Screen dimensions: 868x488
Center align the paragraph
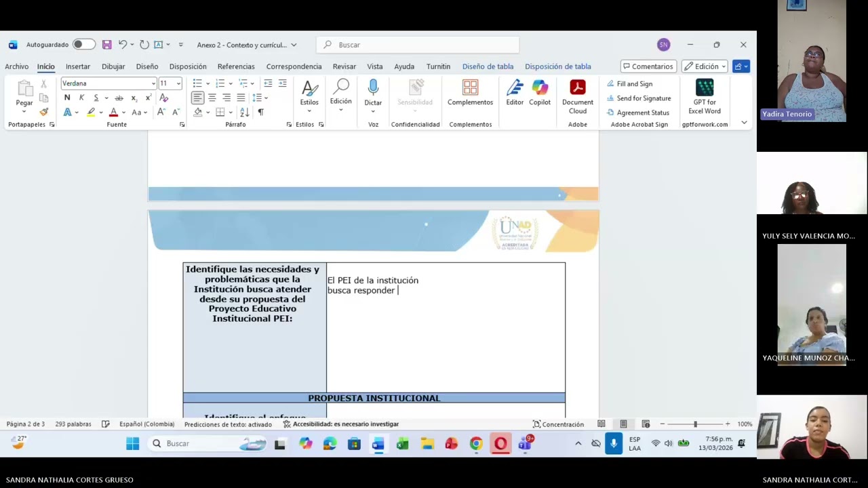click(x=212, y=98)
